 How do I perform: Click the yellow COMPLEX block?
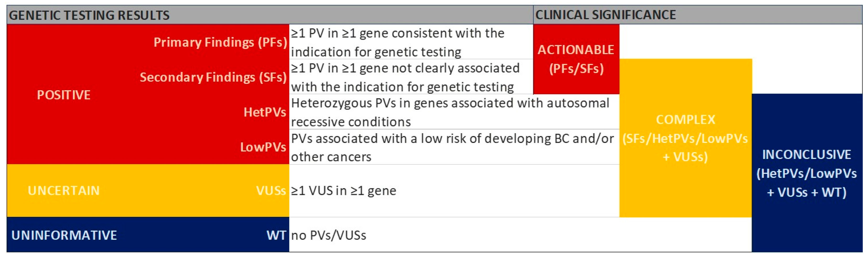(685, 138)
